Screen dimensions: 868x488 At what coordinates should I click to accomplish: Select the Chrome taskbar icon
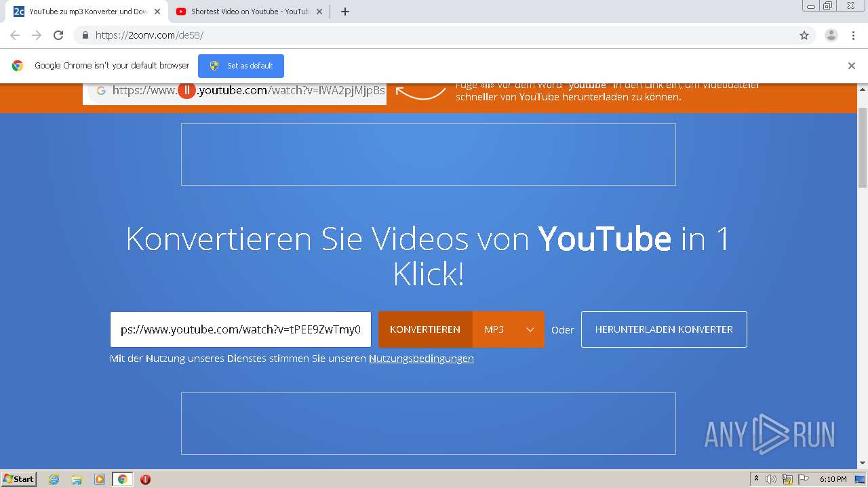click(122, 479)
